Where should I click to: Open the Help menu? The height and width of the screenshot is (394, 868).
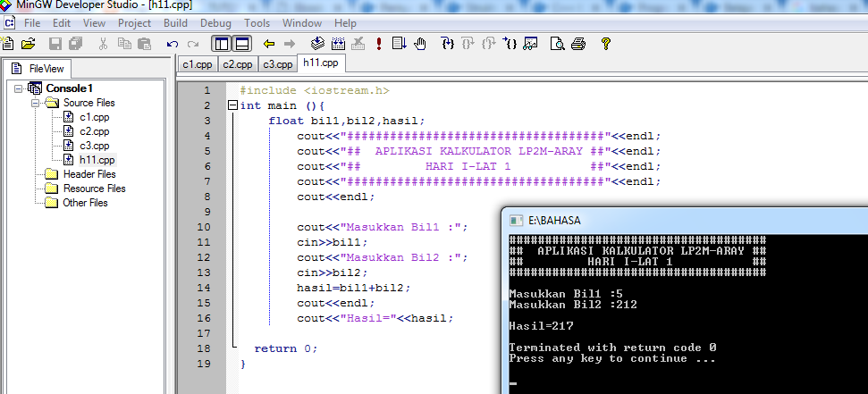click(x=345, y=23)
